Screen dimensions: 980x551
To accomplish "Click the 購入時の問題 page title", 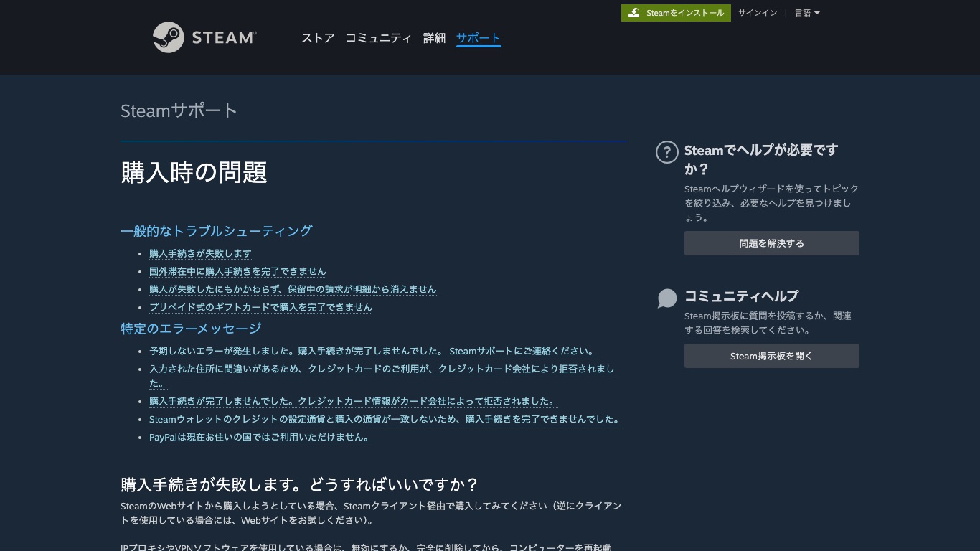I will pyautogui.click(x=194, y=173).
